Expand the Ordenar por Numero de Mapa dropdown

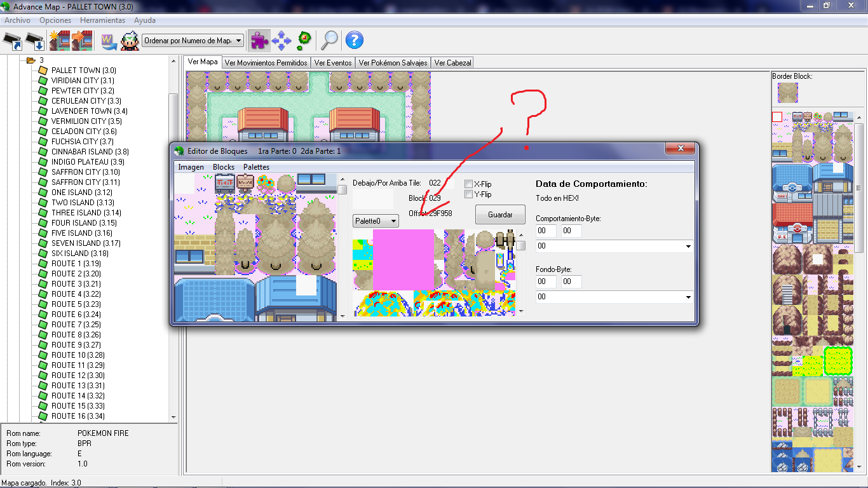pyautogui.click(x=193, y=41)
